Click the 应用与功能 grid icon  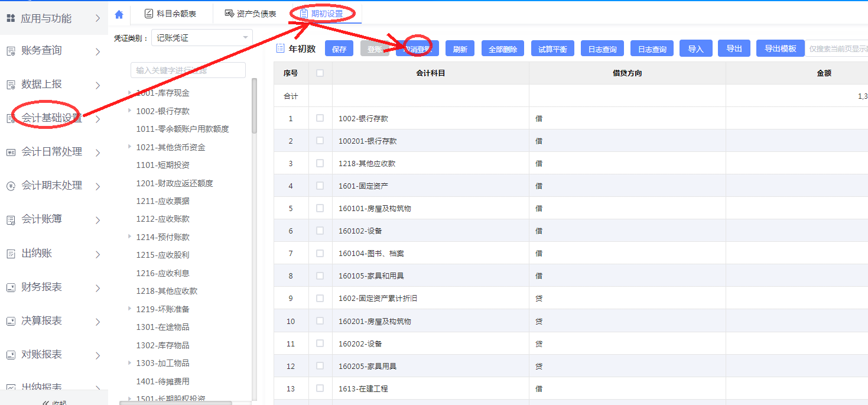[11, 18]
